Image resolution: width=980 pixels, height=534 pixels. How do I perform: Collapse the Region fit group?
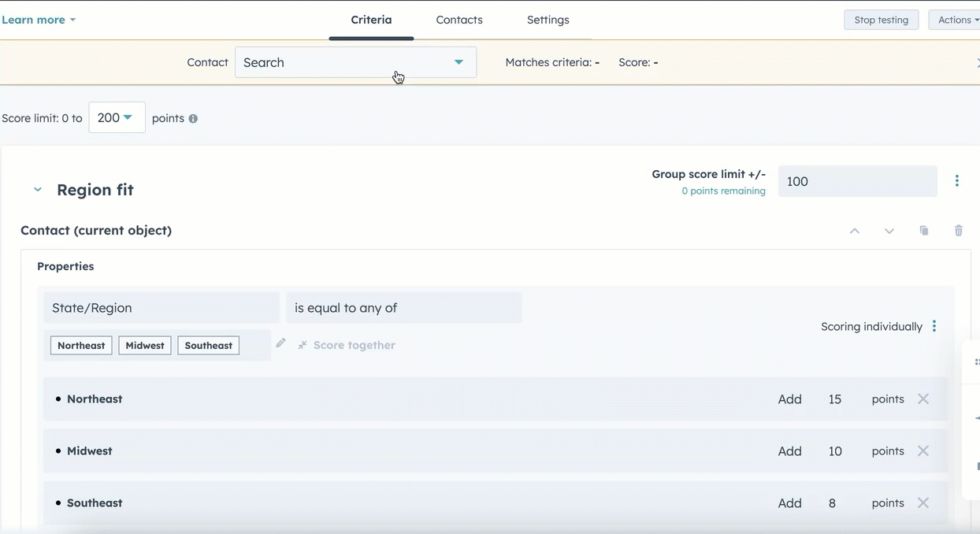click(37, 189)
